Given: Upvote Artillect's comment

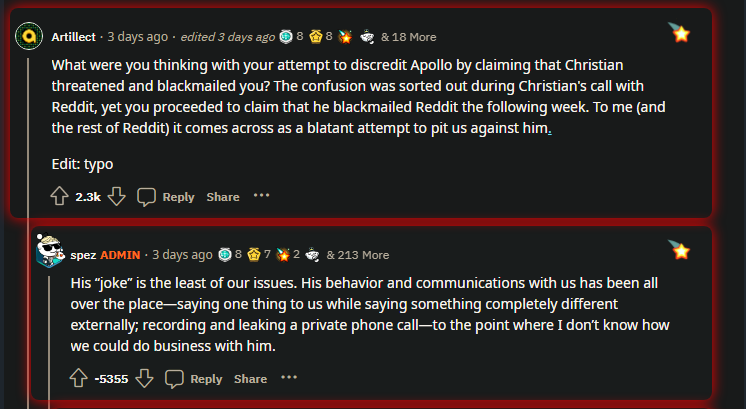Looking at the screenshot, I should [58, 197].
